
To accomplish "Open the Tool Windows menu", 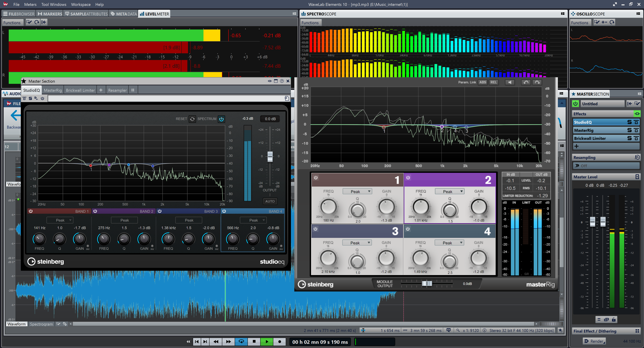I will pos(54,5).
